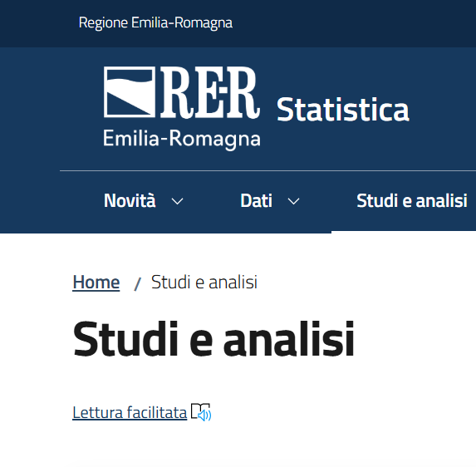Screen dimensions: 476x467
Task: Select the Dati navigation item
Action: click(256, 201)
